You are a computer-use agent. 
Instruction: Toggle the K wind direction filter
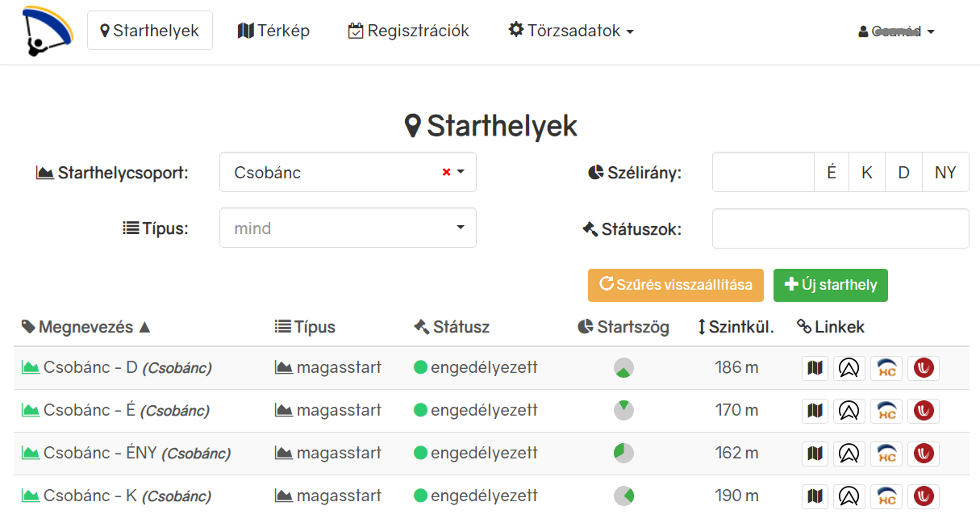866,173
